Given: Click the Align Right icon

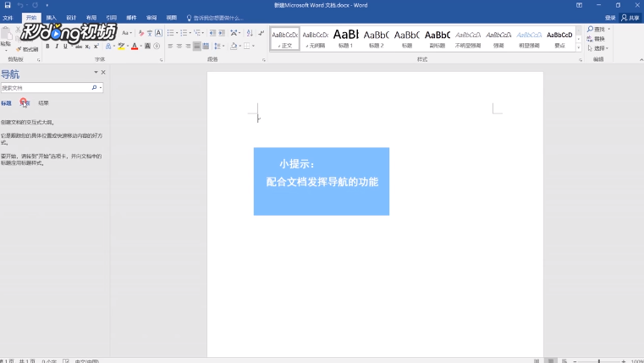Looking at the screenshot, I should coord(188,47).
